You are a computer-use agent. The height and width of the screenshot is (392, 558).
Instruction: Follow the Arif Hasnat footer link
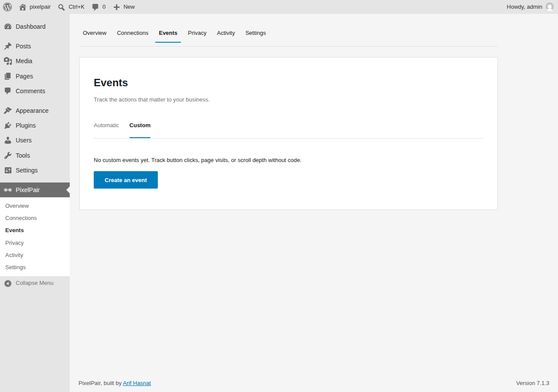[137, 383]
